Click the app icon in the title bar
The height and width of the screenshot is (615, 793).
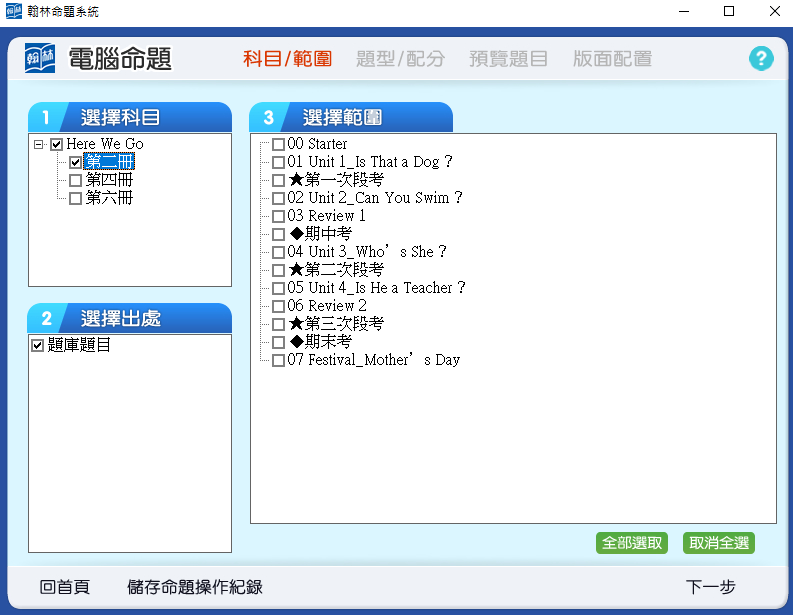click(14, 11)
